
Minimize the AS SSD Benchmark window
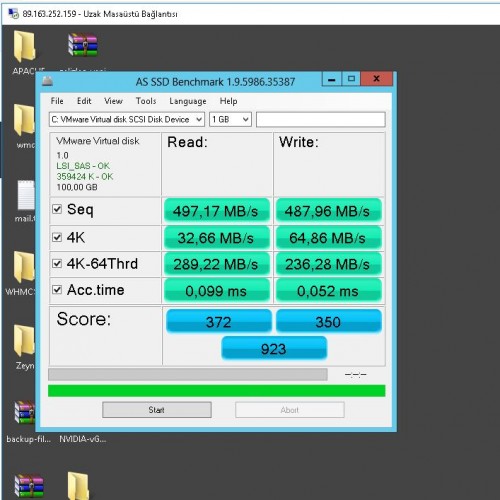tap(332, 79)
